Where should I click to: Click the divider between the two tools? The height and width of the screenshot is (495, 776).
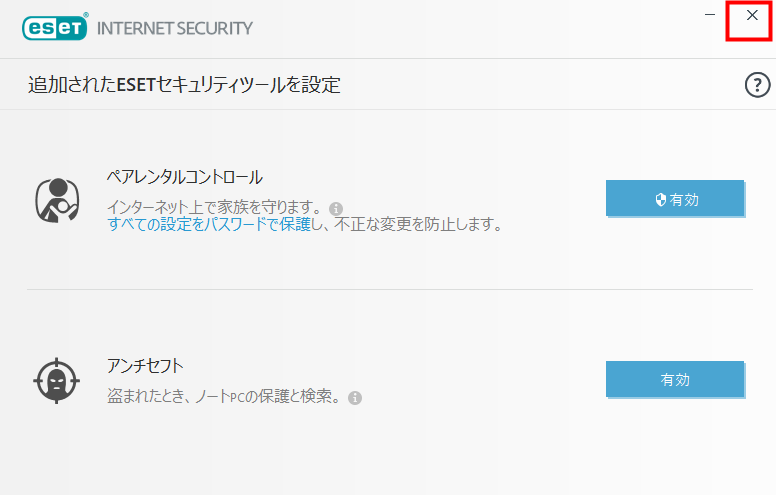coord(390,290)
